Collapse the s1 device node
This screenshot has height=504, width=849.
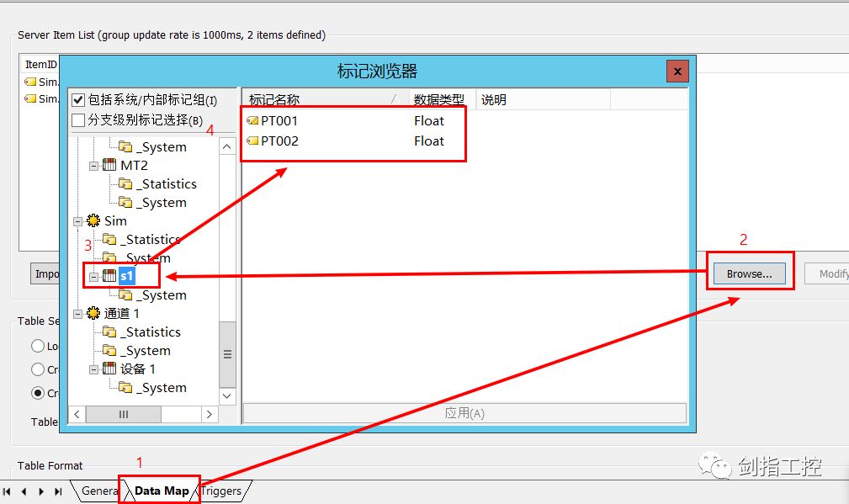click(x=93, y=277)
